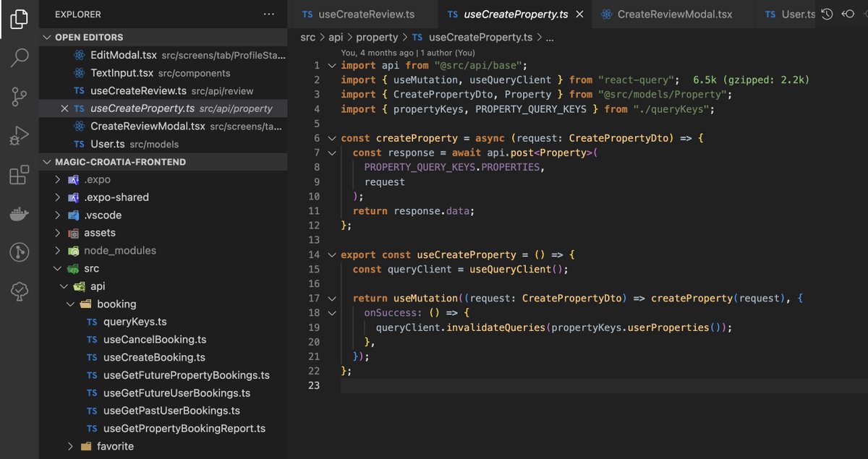Click 'useQueryClient()' on line 15
868x459 pixels.
(x=515, y=269)
